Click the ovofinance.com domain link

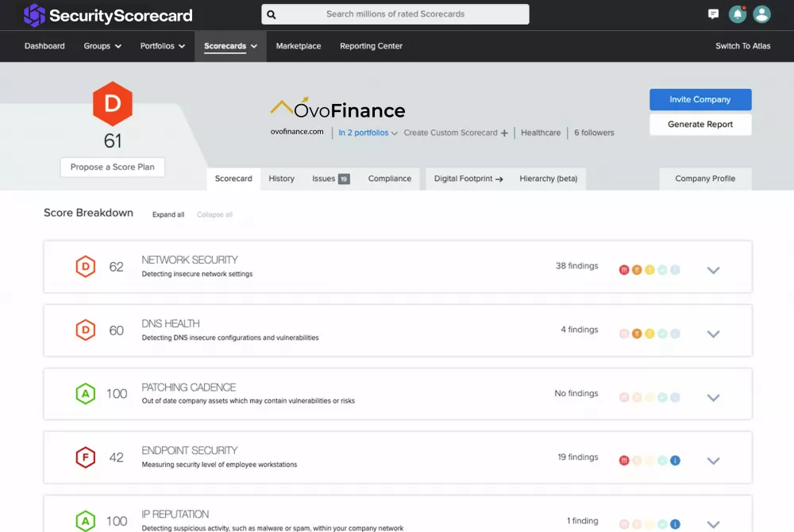click(x=297, y=132)
